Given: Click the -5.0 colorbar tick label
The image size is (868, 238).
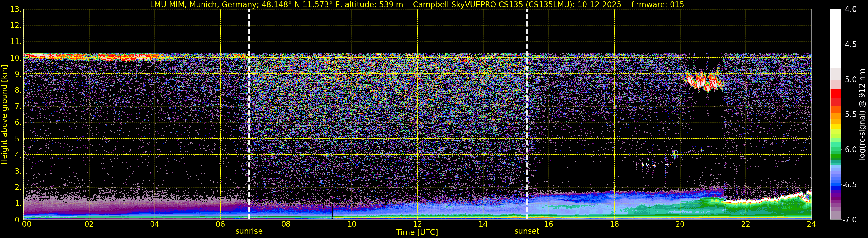Looking at the screenshot, I should pyautogui.click(x=849, y=80).
